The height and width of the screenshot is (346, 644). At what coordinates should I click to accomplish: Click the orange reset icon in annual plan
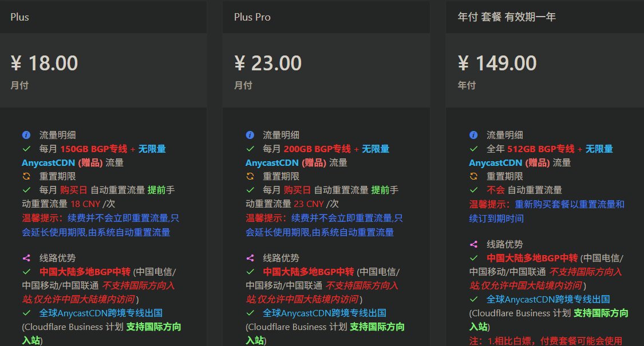[473, 176]
